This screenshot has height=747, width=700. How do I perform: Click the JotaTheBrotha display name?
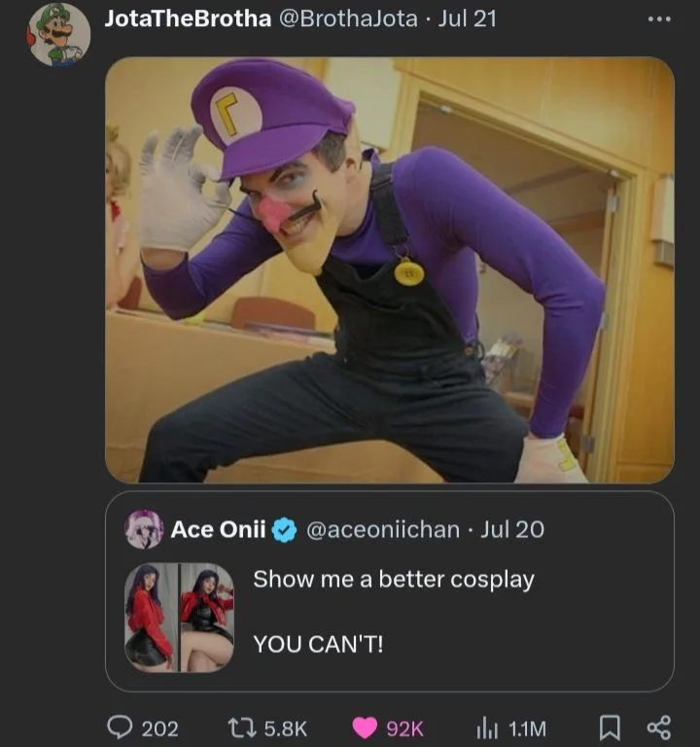(x=188, y=18)
